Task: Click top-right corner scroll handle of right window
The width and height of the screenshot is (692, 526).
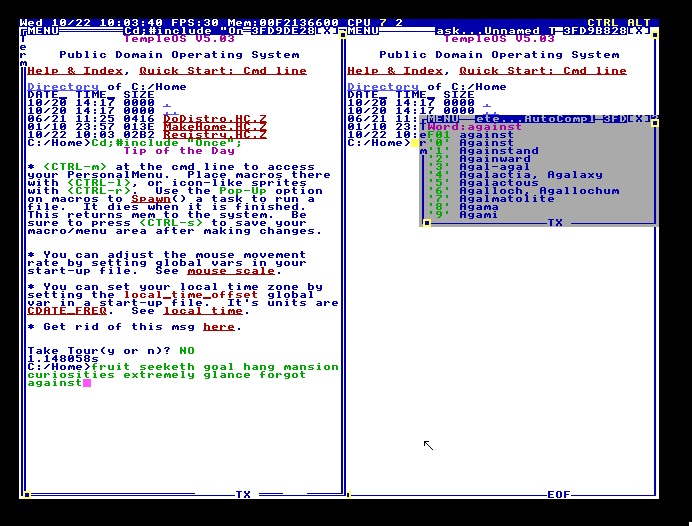Action: click(x=655, y=34)
